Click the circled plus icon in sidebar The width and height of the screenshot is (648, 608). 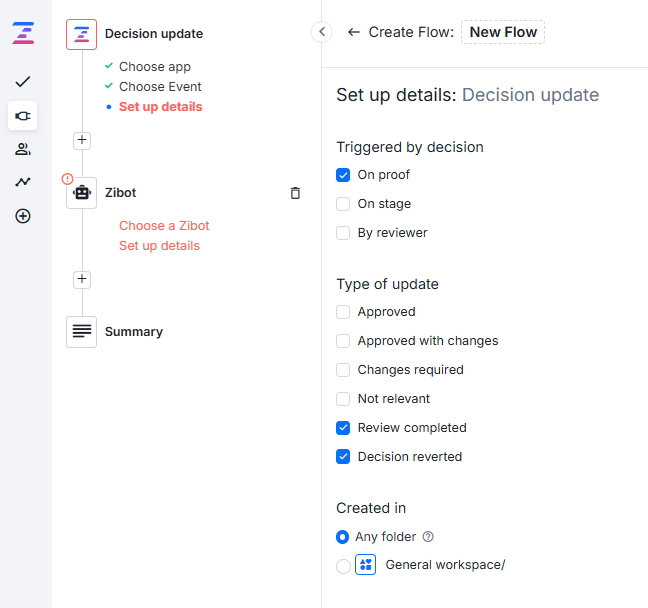tap(22, 216)
